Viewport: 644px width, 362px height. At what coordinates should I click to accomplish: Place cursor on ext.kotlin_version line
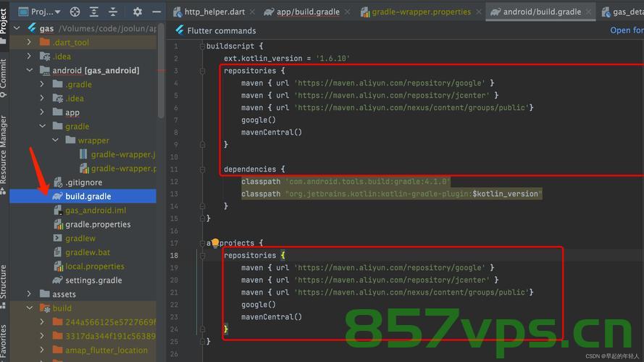point(287,58)
